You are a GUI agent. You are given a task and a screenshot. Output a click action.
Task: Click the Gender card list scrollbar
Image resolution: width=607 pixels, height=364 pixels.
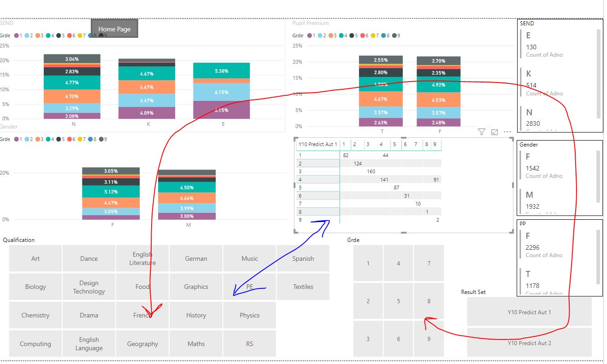pyautogui.click(x=599, y=176)
